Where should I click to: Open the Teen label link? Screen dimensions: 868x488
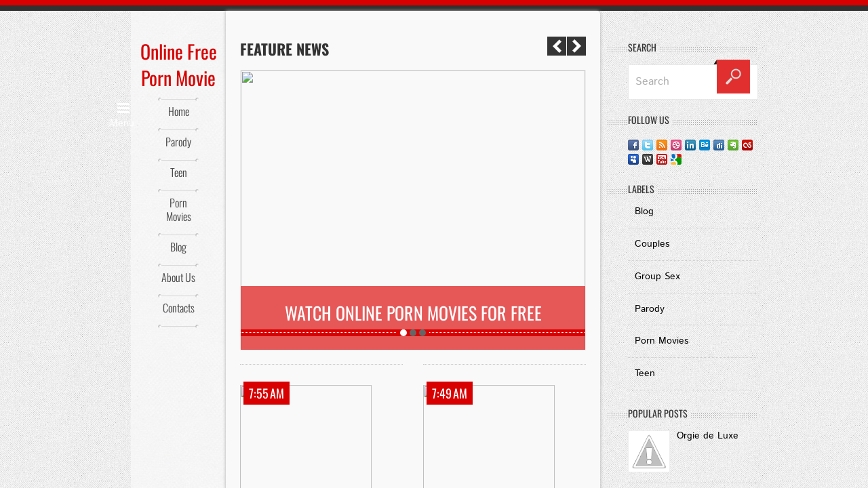645,373
